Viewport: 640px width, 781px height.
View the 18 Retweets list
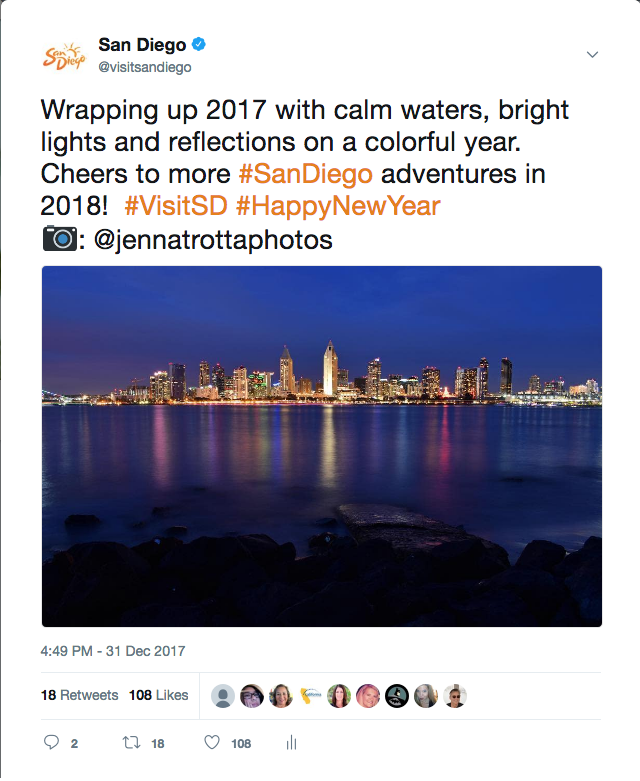pyautogui.click(x=80, y=695)
